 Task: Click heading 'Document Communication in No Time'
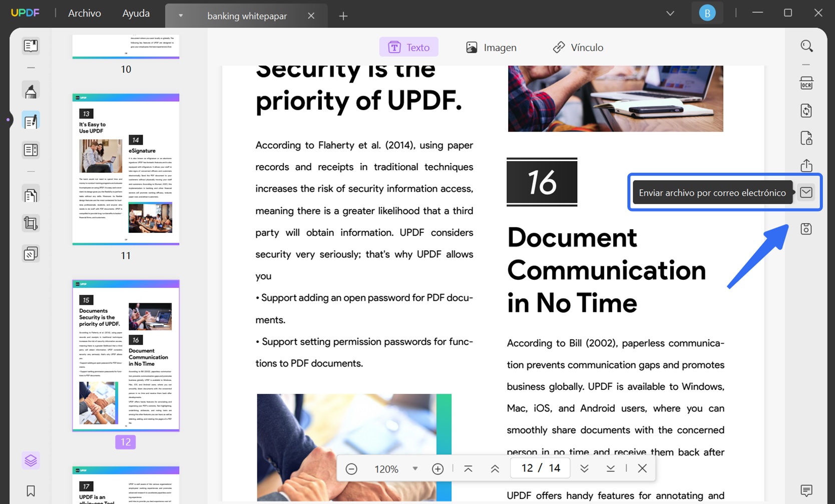pos(606,270)
